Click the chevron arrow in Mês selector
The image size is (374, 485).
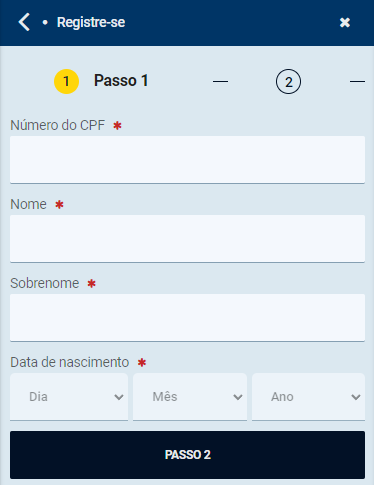click(238, 397)
